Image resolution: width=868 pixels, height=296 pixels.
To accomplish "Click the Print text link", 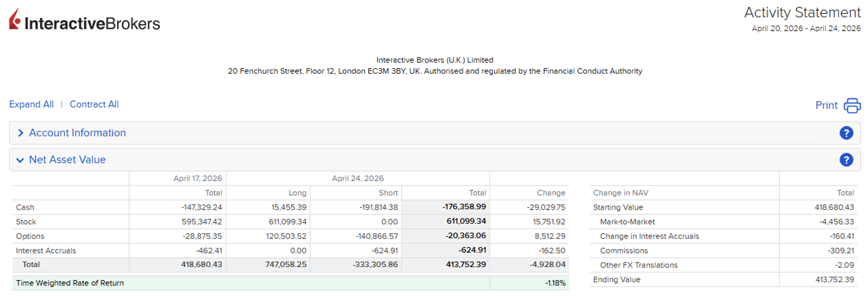I will coord(826,105).
